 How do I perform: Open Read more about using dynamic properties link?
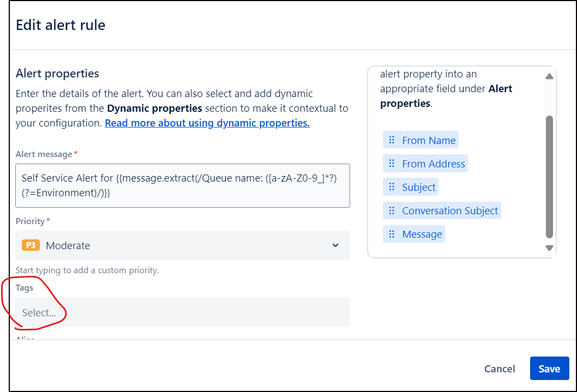click(x=207, y=123)
